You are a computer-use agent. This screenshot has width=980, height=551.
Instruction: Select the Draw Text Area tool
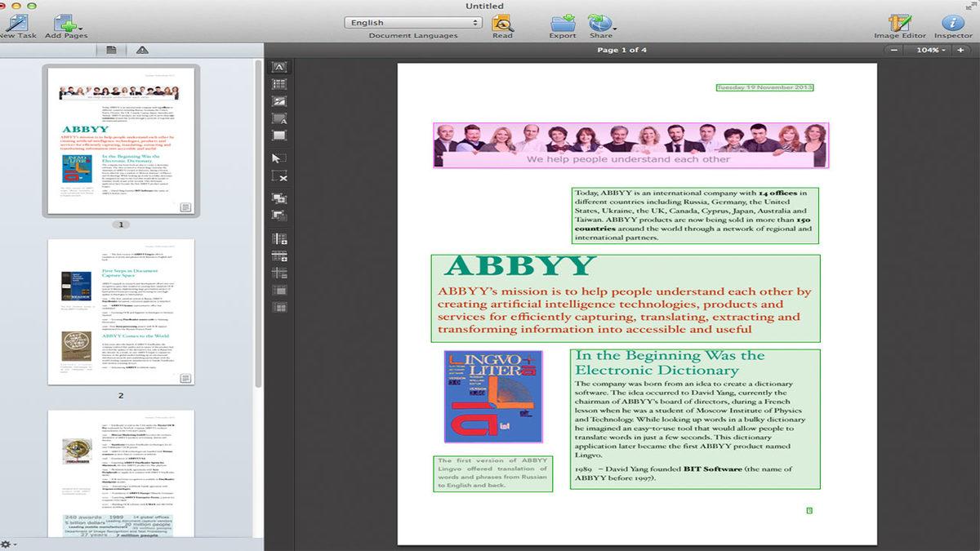coord(279,67)
